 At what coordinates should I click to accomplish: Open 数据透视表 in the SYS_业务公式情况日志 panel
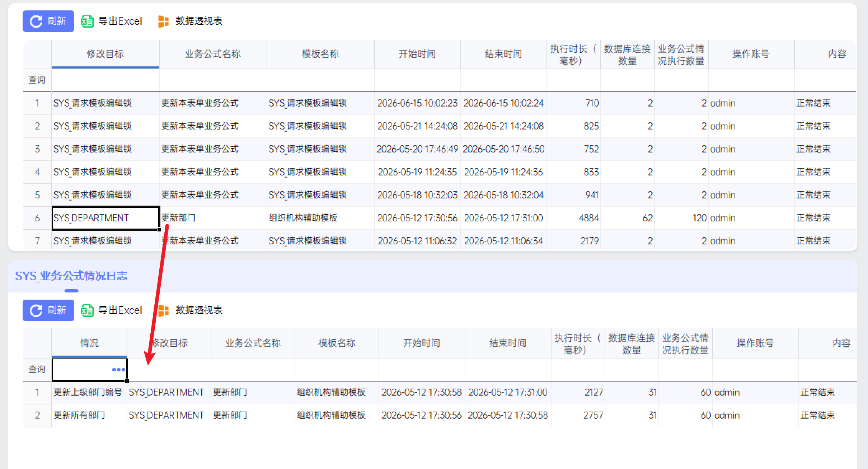[x=190, y=310]
